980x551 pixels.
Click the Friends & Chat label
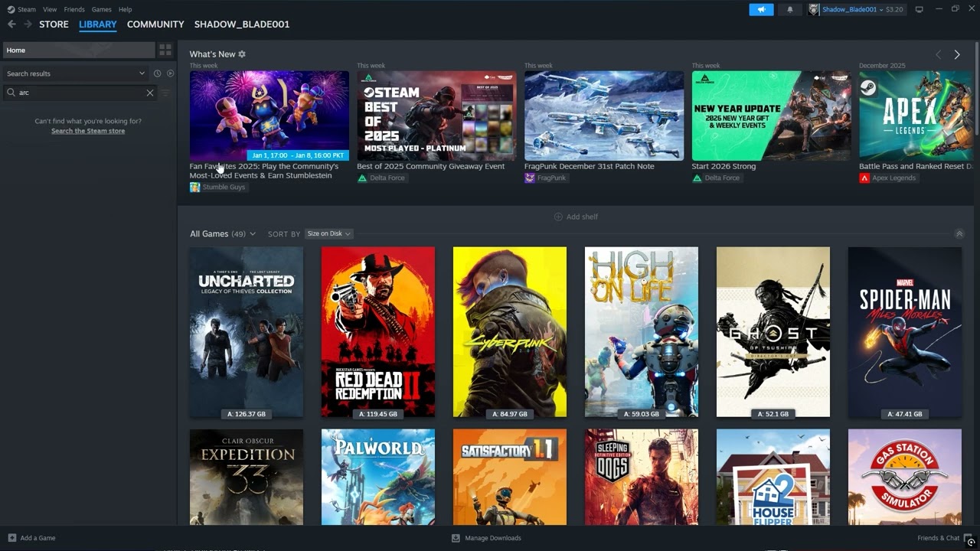(938, 538)
